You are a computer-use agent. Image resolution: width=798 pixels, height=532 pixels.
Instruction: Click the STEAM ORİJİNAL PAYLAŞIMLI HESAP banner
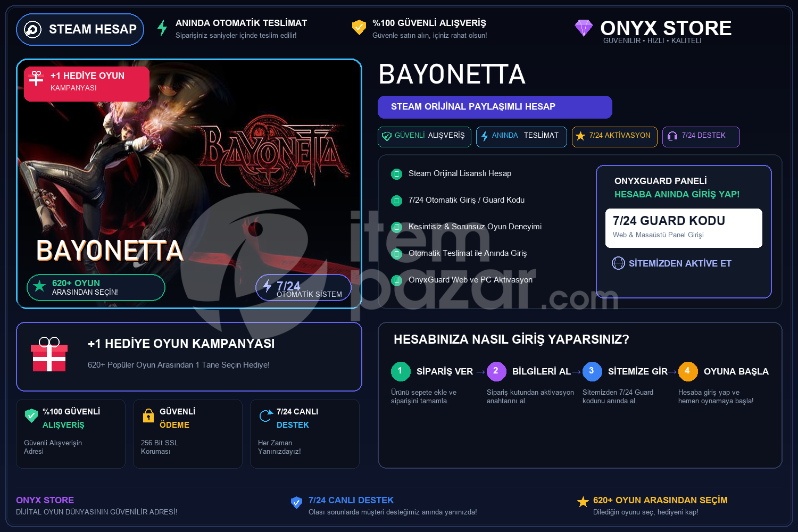pos(495,107)
